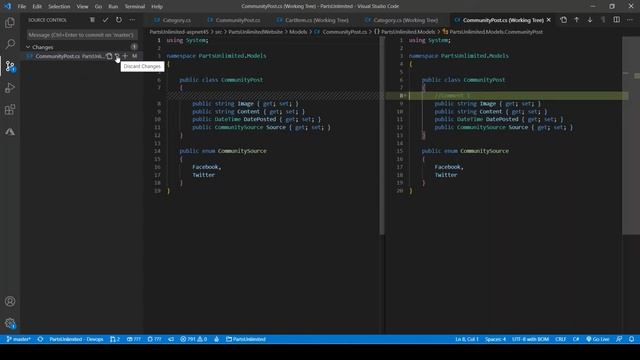Click PartsUnlimitedWebsite in the breadcrumb
Viewport: 640px width, 360px height.
coord(256,32)
